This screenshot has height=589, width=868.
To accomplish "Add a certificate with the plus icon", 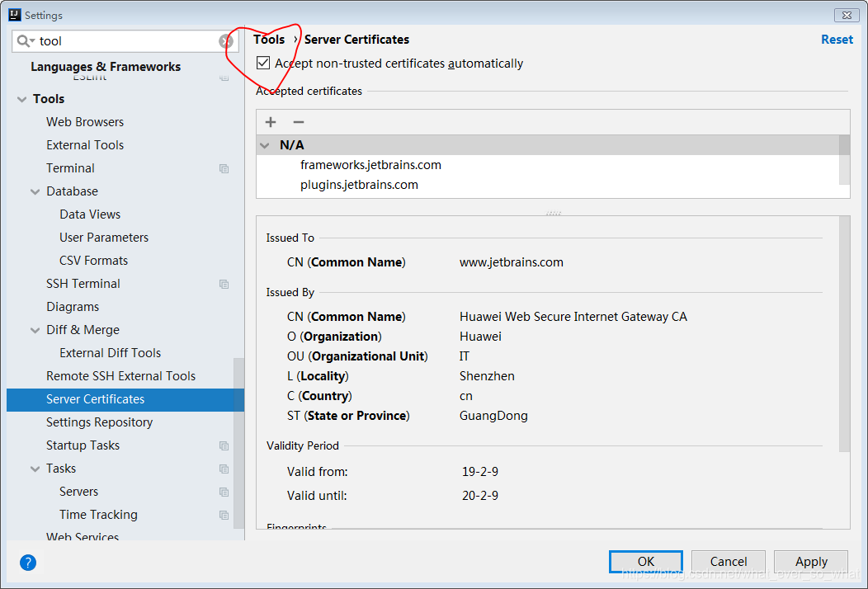I will pos(271,122).
